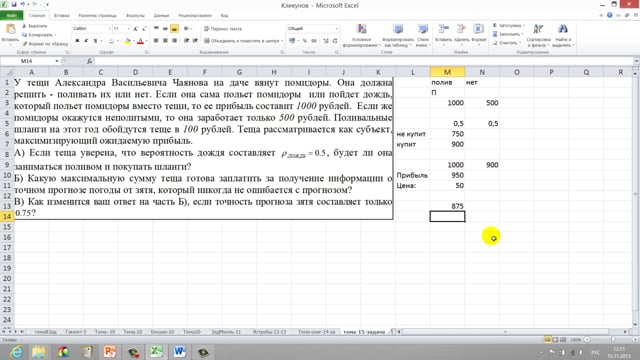Image resolution: width=640 pixels, height=360 pixels.
Task: Open Internet Explorer from the taskbar
Action: 16,351
